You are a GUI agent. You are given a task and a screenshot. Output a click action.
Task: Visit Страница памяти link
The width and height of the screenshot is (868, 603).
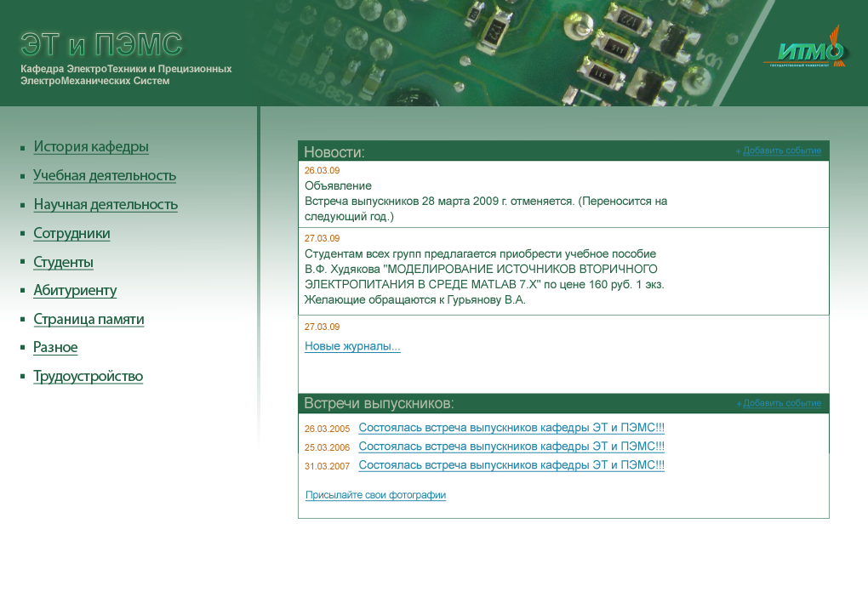point(89,319)
